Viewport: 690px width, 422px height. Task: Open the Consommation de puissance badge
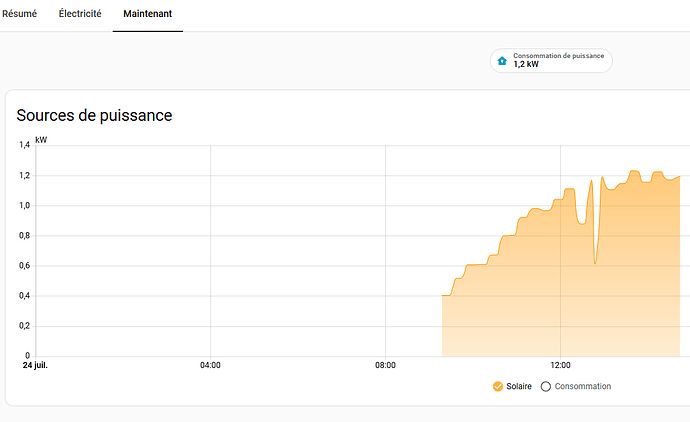point(551,60)
